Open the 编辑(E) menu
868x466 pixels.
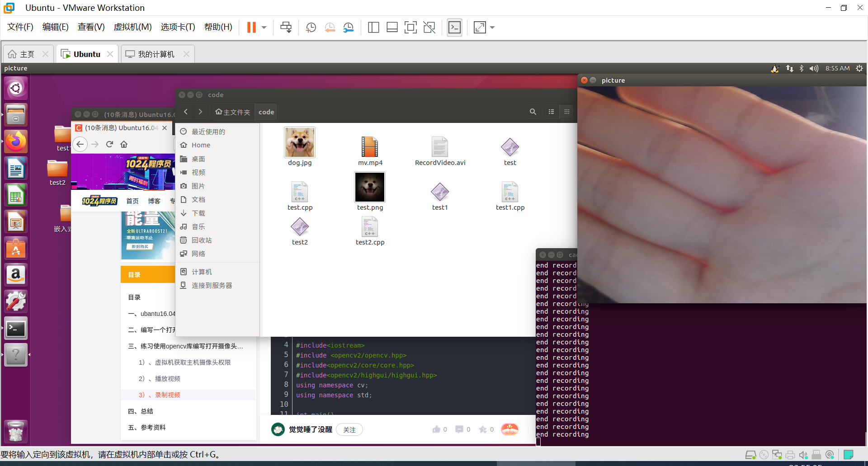click(x=56, y=27)
